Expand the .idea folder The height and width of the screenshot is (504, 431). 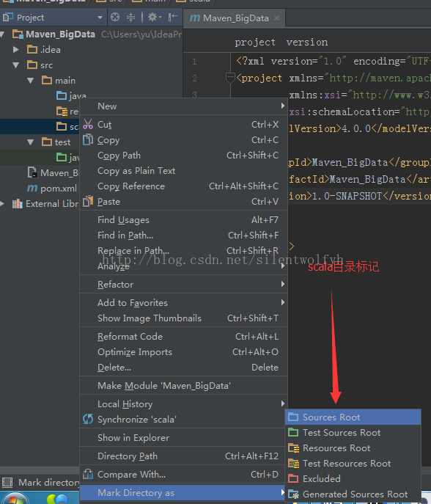[x=15, y=49]
